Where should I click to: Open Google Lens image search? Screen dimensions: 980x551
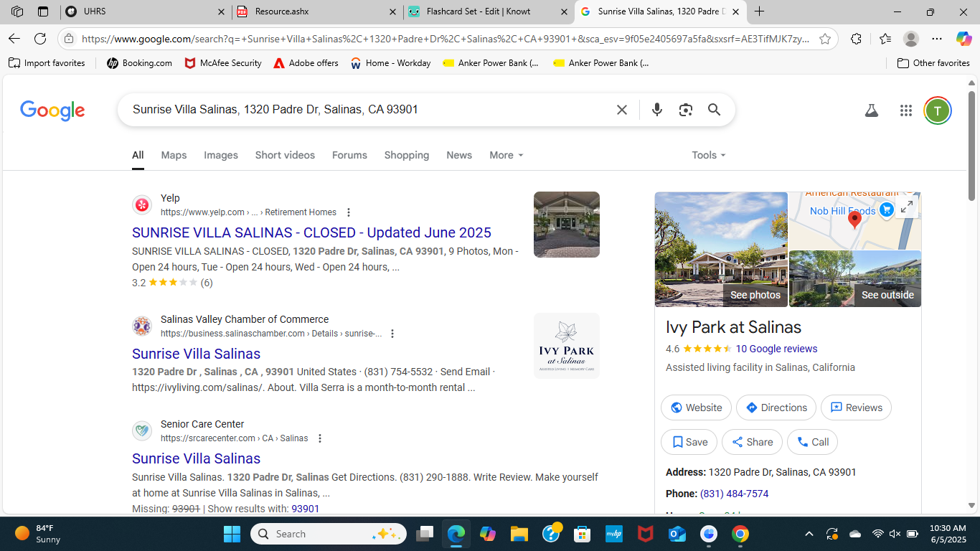[686, 110]
